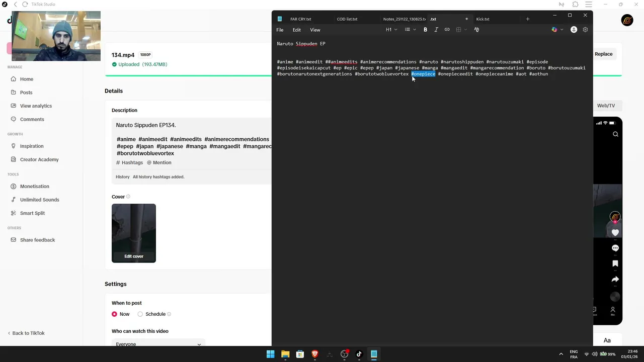The height and width of the screenshot is (362, 644).
Task: Reload TikTok Studio page
Action: tap(25, 5)
